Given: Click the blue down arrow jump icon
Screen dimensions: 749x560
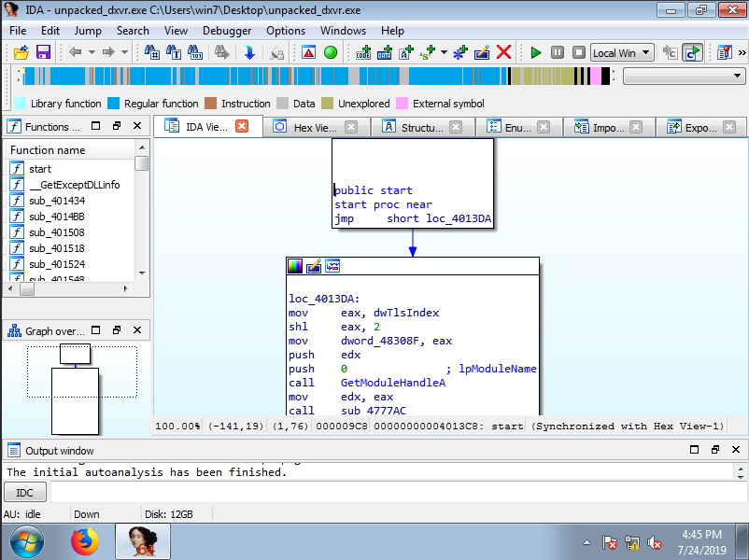Looking at the screenshot, I should coord(248,52).
